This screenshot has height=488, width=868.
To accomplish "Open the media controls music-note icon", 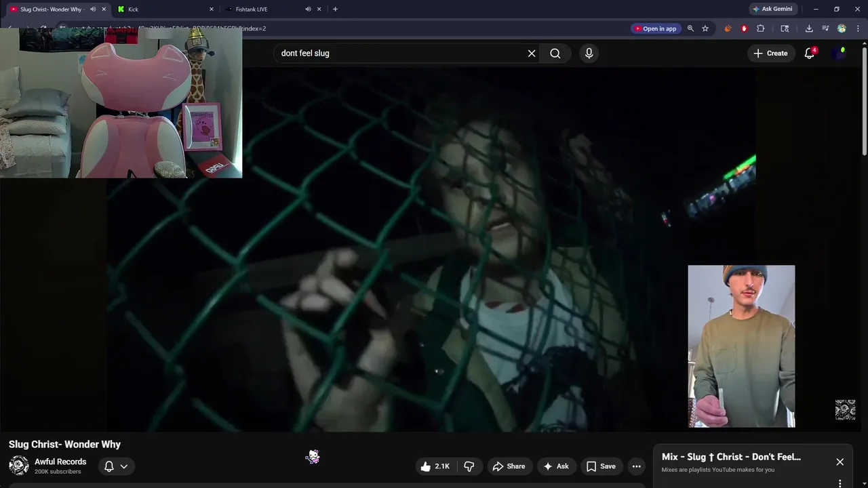I will coord(825,28).
